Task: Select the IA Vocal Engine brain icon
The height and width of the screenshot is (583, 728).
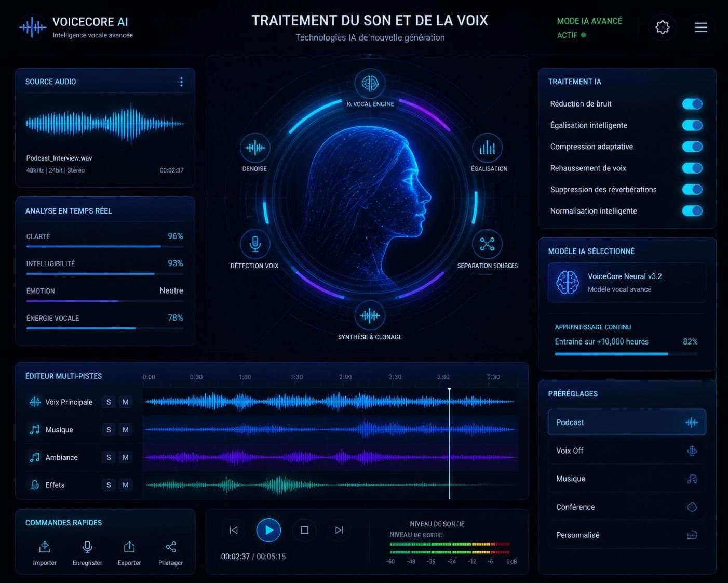Action: (x=370, y=83)
